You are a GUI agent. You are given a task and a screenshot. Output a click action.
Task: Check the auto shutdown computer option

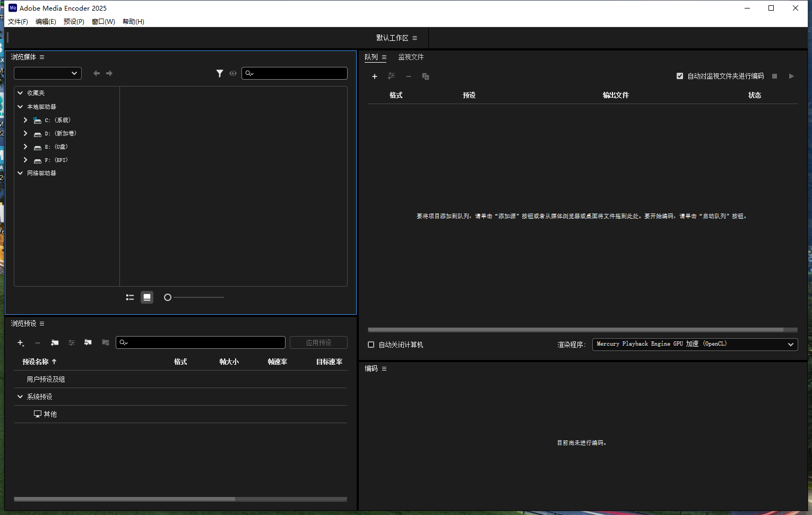[370, 345]
